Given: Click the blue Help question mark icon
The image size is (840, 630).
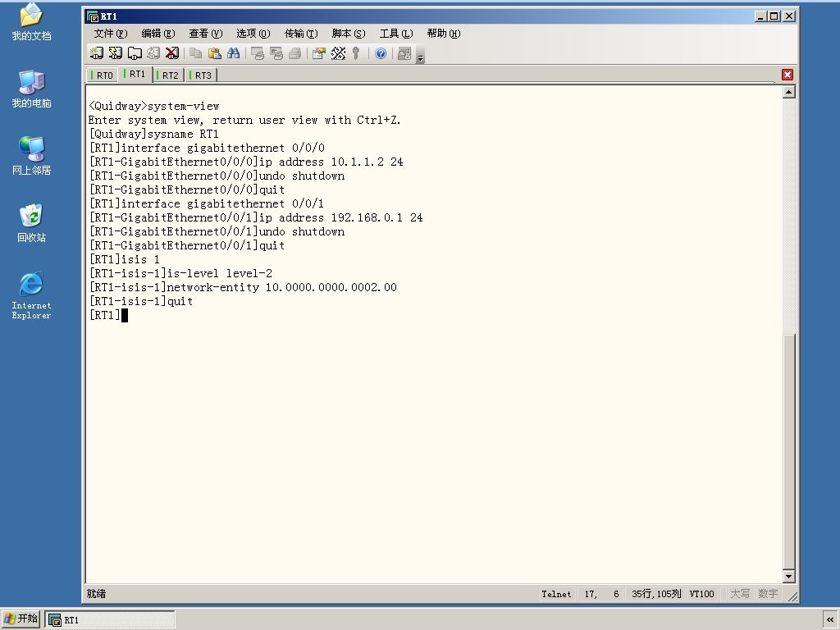Looking at the screenshot, I should point(381,53).
